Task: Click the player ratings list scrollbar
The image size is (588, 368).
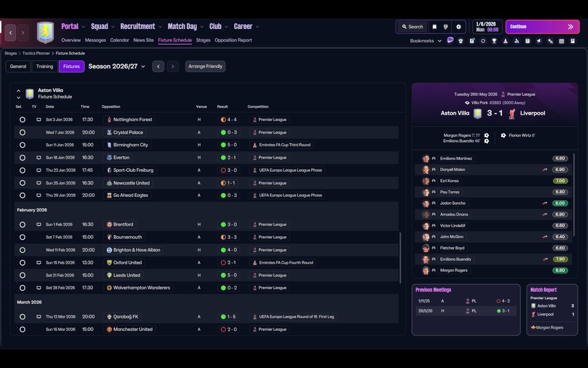Action: 574,195
